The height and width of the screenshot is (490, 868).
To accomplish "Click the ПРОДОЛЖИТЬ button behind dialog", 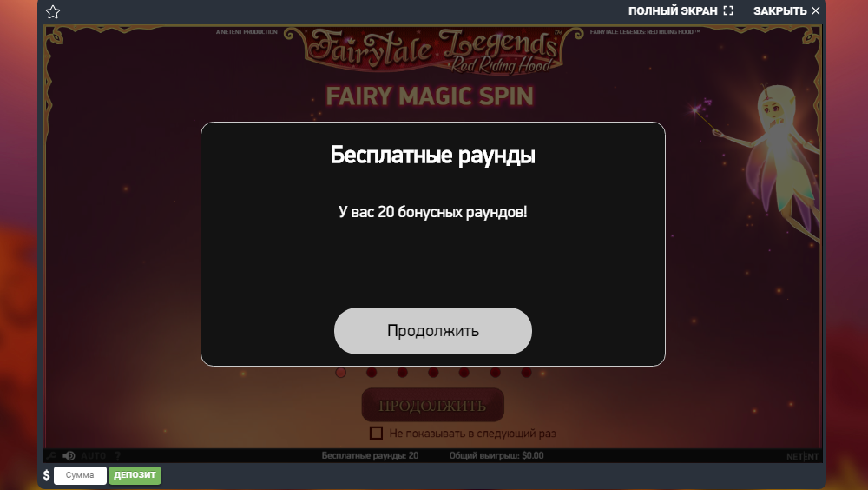I will (433, 405).
